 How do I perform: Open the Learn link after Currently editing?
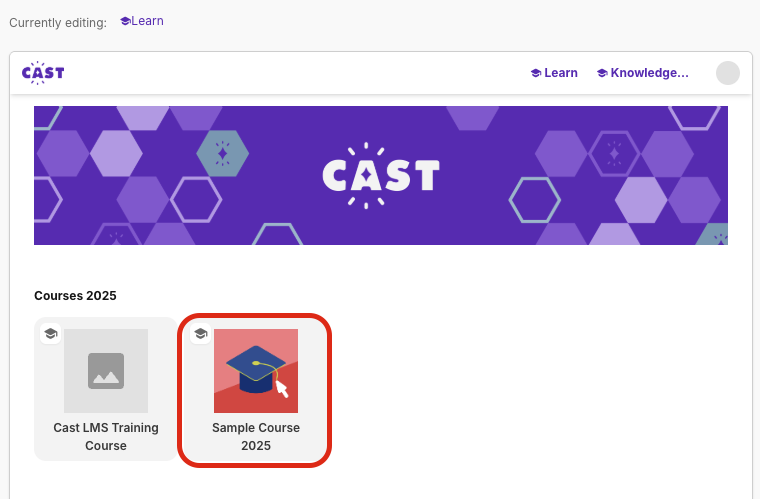click(147, 21)
